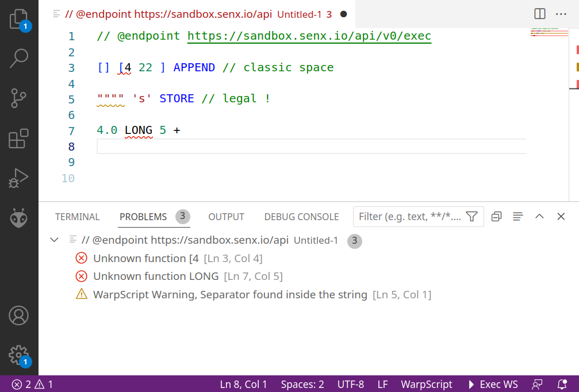Click the LONG token on line 7
This screenshot has height=392, width=579.
139,130
